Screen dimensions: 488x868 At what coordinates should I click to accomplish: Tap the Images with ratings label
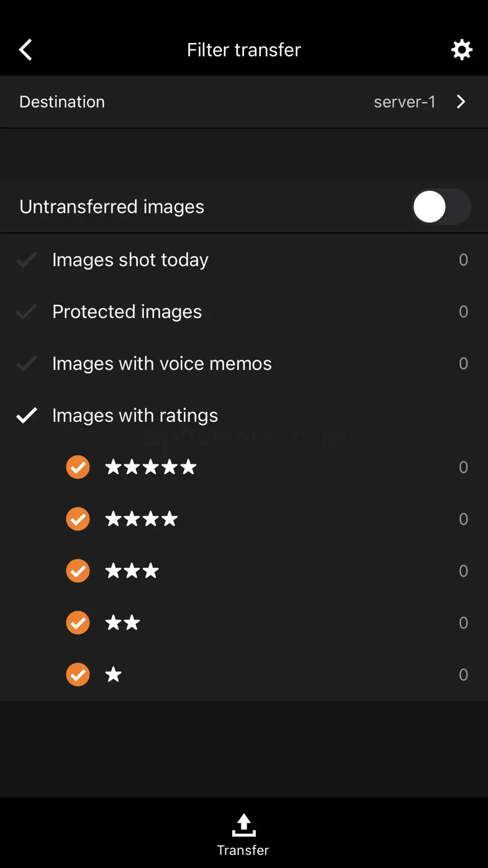click(x=135, y=415)
